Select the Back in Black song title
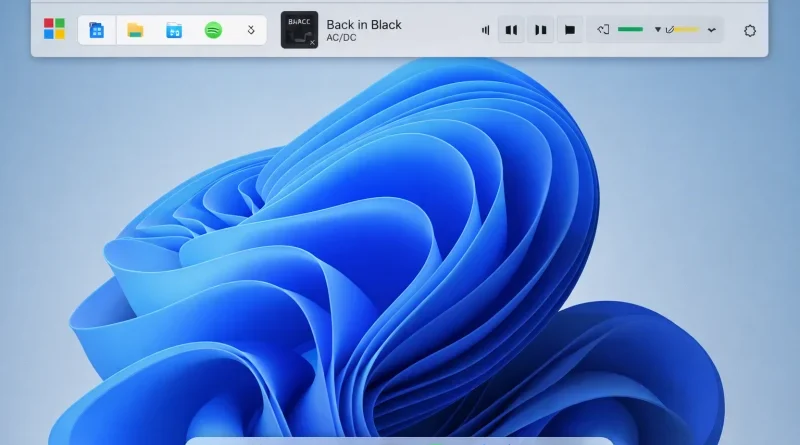Screen dimensions: 800x445 coord(364,24)
